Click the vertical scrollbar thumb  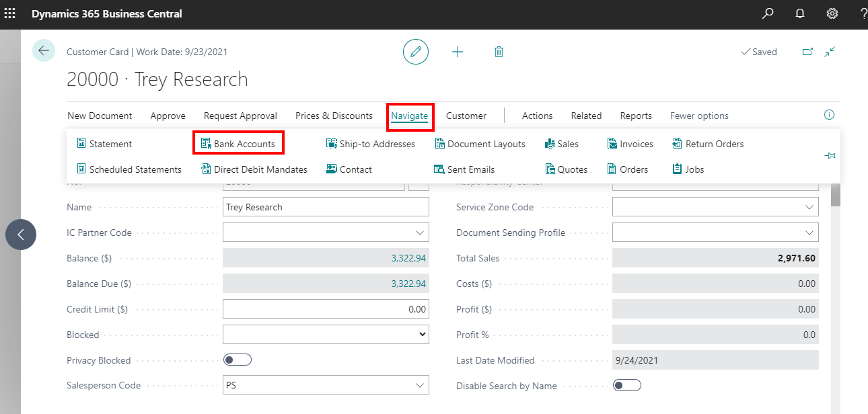point(836,195)
